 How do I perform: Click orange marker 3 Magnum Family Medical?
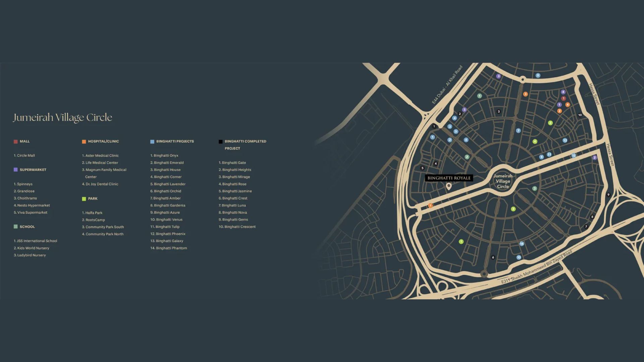tap(526, 94)
